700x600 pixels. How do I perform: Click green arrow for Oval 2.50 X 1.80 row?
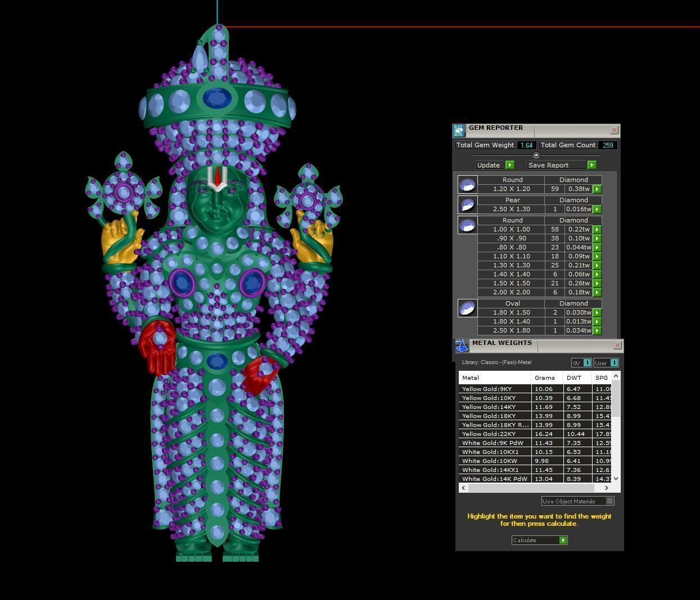click(597, 331)
